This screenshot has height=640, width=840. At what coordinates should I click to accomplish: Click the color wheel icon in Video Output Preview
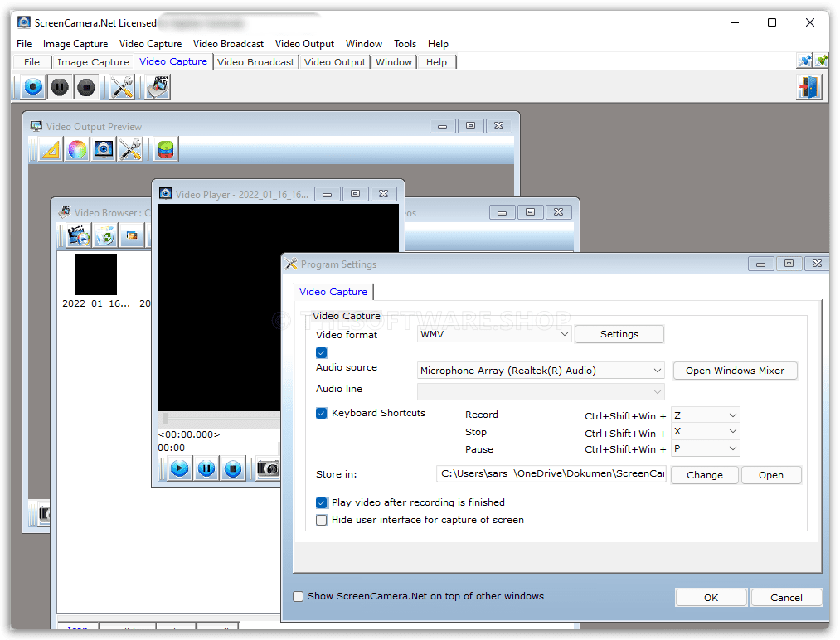[x=77, y=150]
